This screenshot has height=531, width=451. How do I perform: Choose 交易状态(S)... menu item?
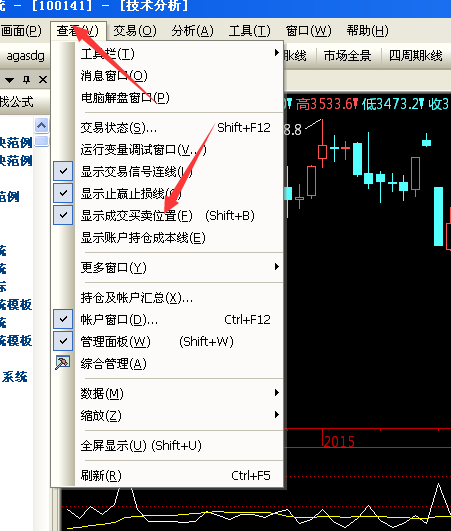click(179, 128)
